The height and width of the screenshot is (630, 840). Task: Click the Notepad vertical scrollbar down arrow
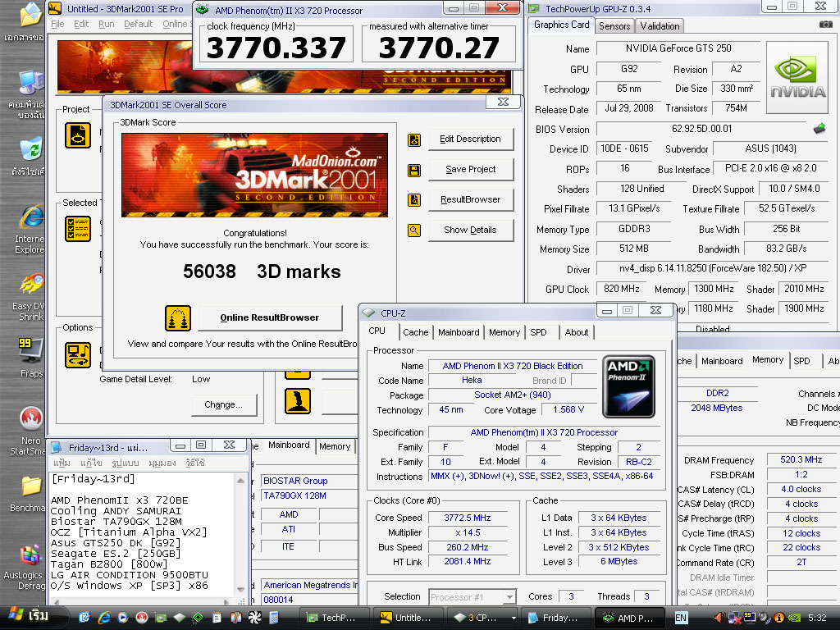tap(240, 589)
